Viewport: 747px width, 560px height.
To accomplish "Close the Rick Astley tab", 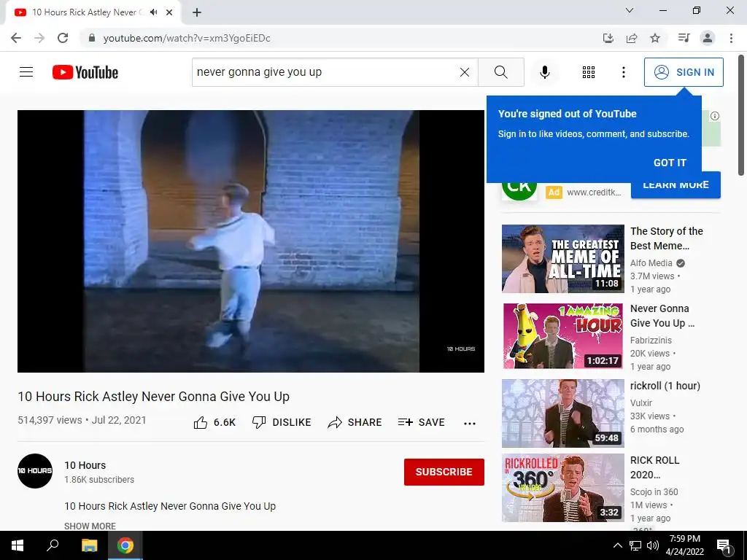I will (169, 12).
